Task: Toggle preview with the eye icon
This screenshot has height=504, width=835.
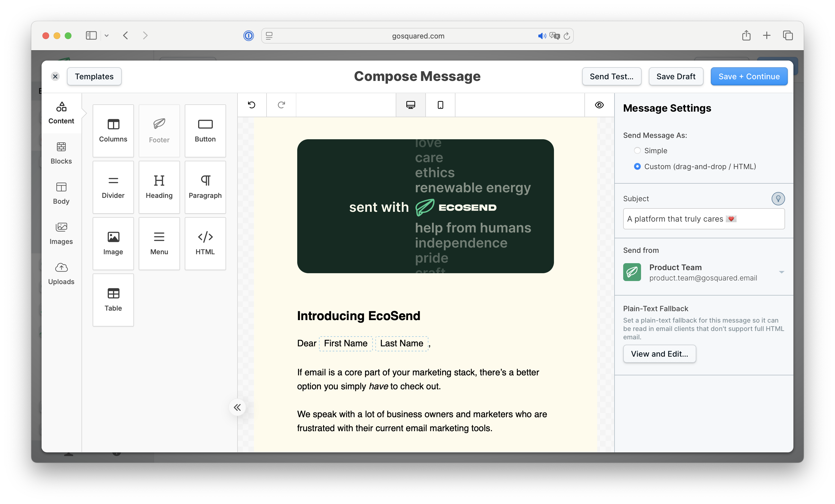Action: click(599, 105)
